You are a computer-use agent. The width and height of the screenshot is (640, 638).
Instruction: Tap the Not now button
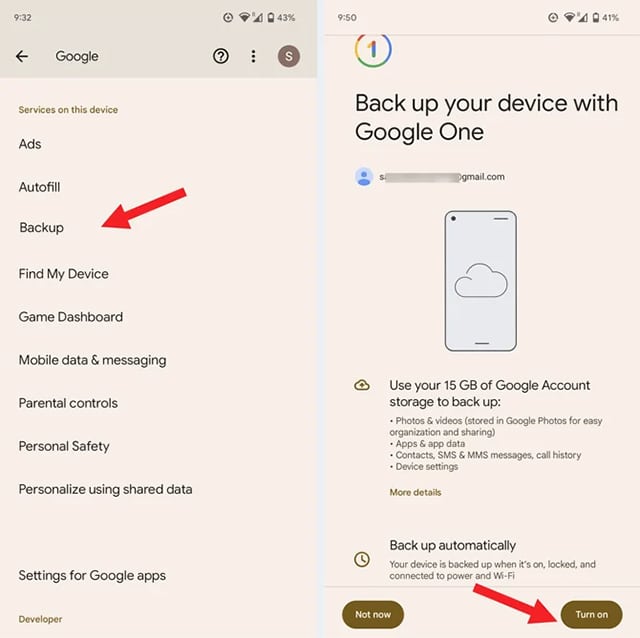point(373,614)
